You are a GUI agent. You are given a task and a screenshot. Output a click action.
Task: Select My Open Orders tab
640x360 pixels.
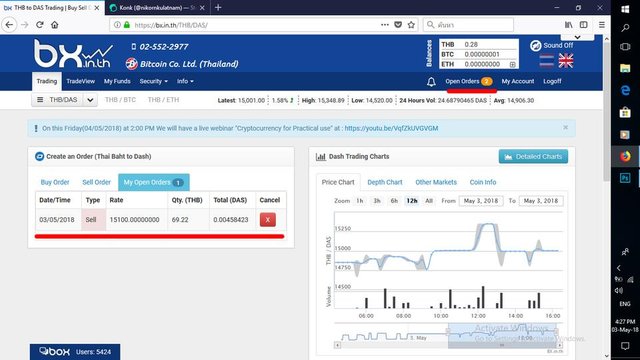click(x=154, y=182)
